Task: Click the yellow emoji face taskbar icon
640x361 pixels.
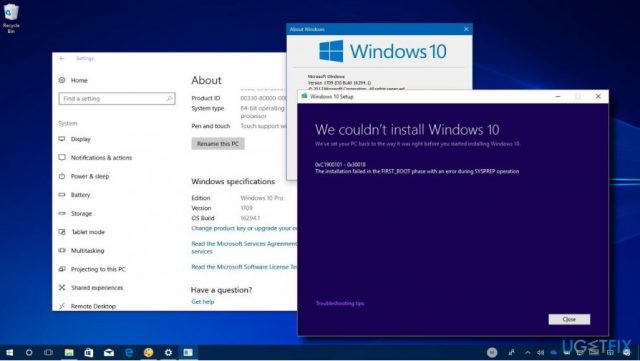Action: (x=149, y=352)
